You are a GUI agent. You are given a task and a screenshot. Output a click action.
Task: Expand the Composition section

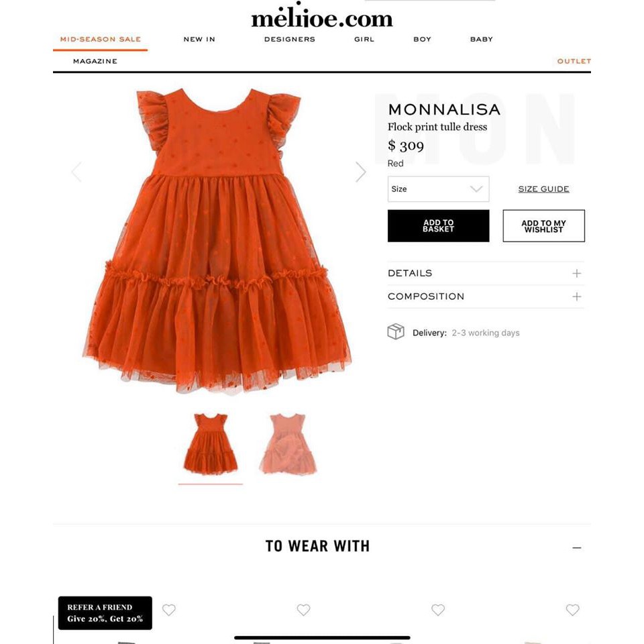pos(486,297)
